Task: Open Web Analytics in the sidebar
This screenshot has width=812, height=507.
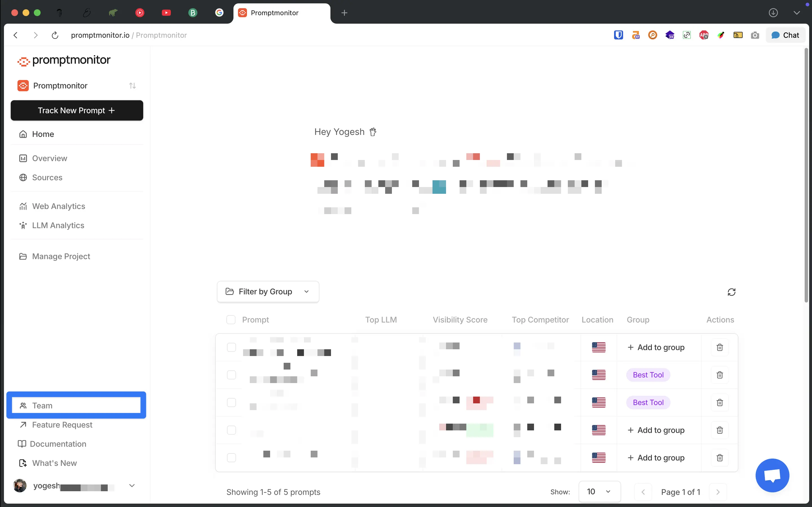Action: point(58,206)
